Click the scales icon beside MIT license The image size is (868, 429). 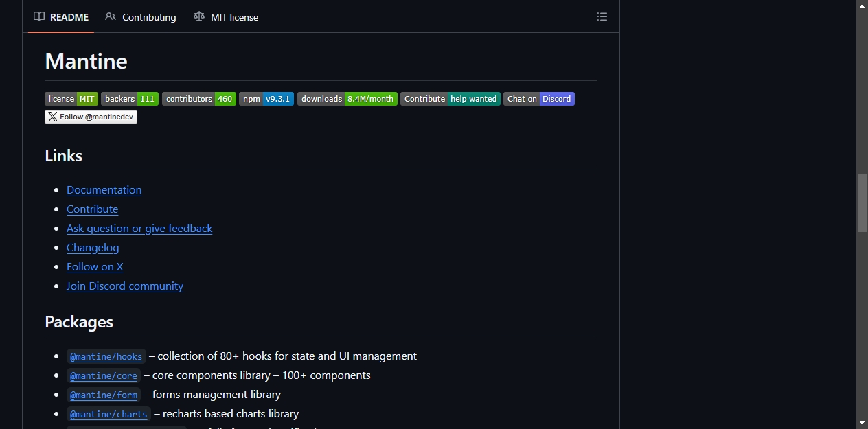(199, 17)
